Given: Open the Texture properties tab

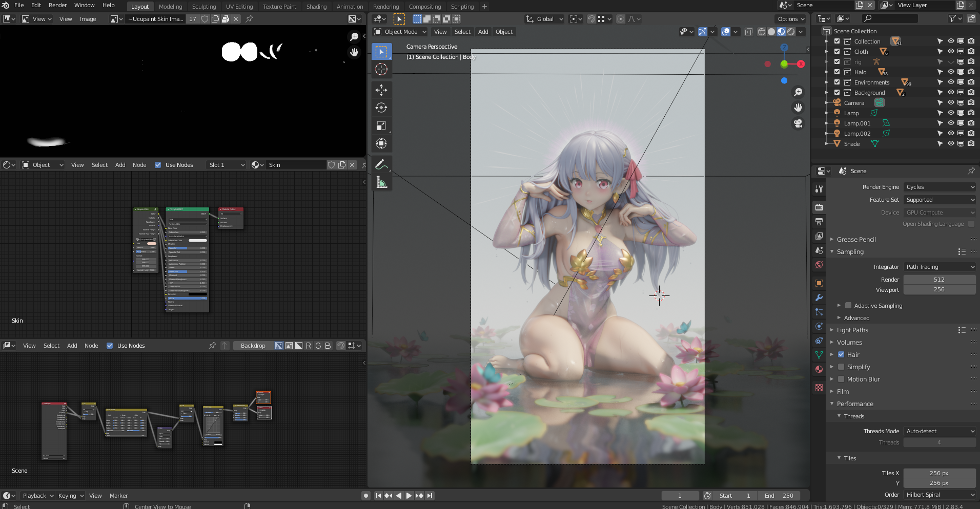Looking at the screenshot, I should point(819,388).
